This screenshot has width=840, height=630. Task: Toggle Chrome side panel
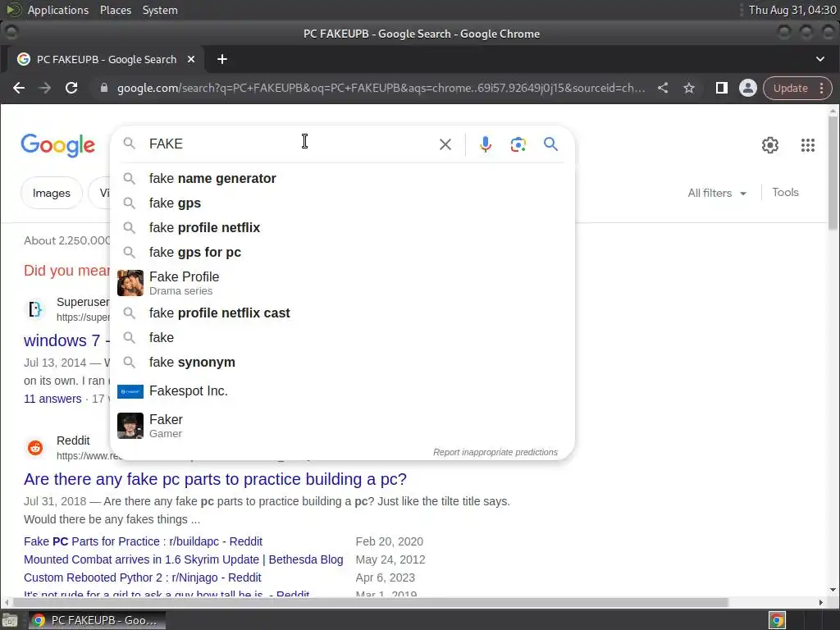tap(722, 88)
